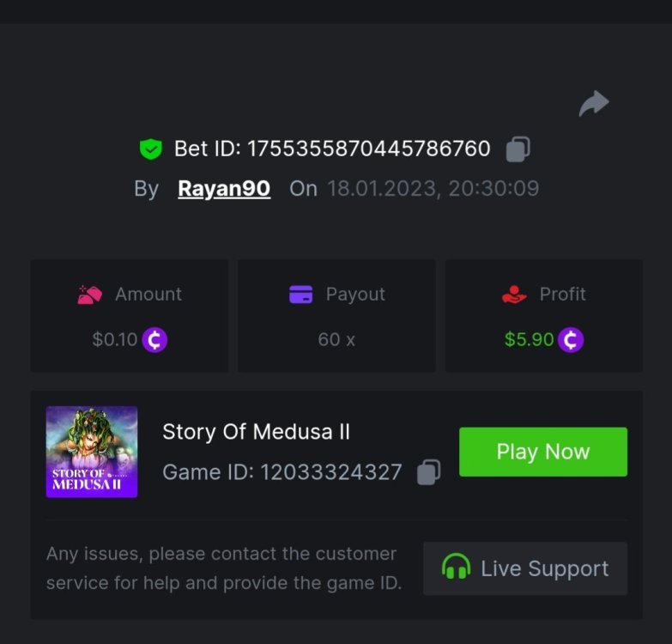Open Rayan90 user profile link
Image resolution: width=672 pixels, height=644 pixels.
[x=224, y=189]
